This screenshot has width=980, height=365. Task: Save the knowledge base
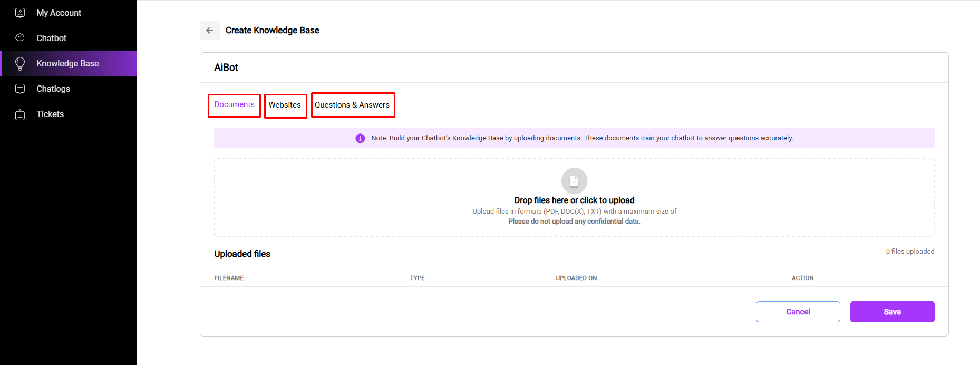892,312
